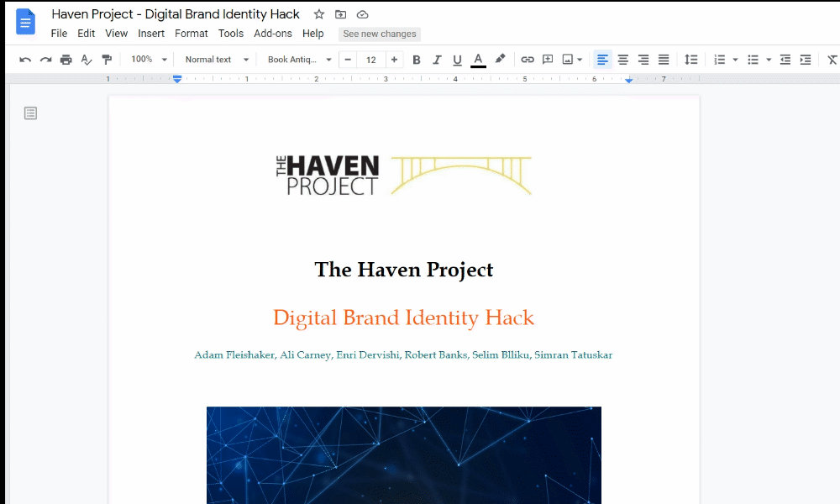Check cloud save status icon
The height and width of the screenshot is (504, 840).
(363, 14)
